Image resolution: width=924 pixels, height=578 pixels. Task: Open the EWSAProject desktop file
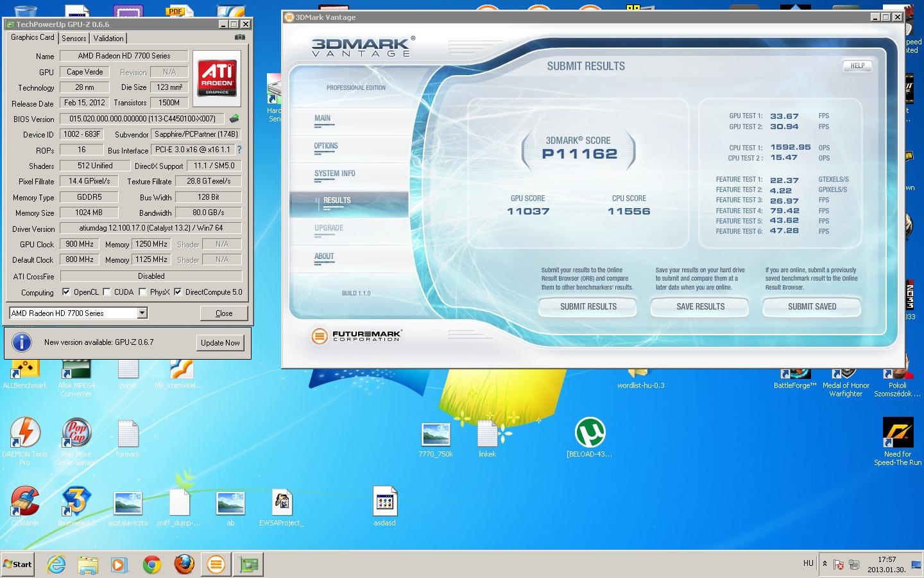[x=282, y=507]
